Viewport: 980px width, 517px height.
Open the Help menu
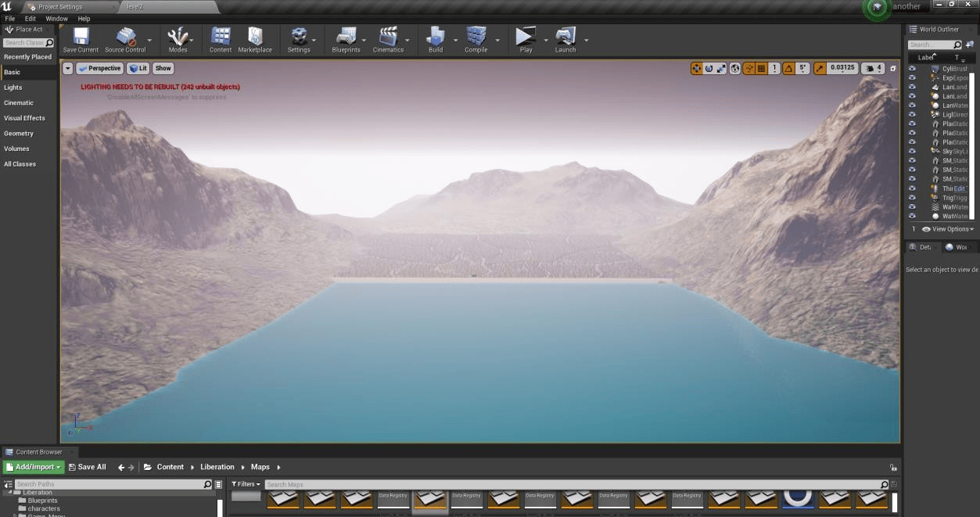pyautogui.click(x=84, y=18)
